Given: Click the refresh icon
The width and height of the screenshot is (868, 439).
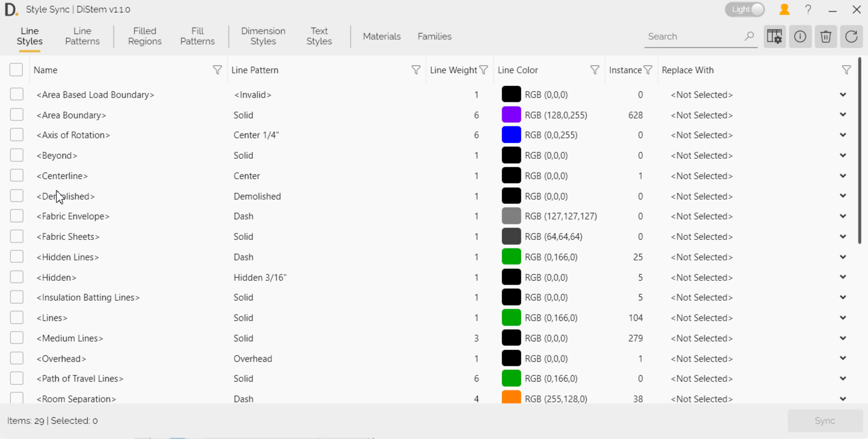Looking at the screenshot, I should [851, 37].
